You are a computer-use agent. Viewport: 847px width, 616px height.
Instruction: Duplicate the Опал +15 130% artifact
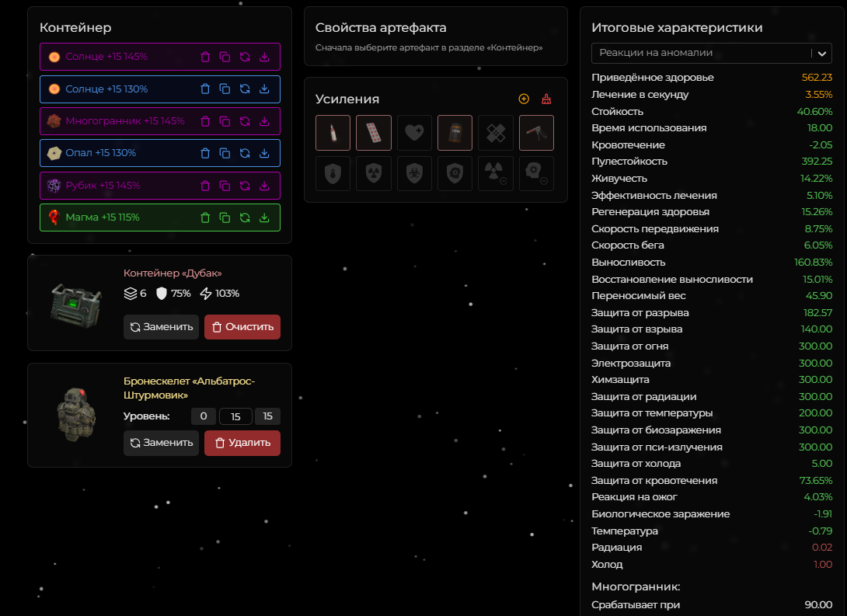point(225,153)
